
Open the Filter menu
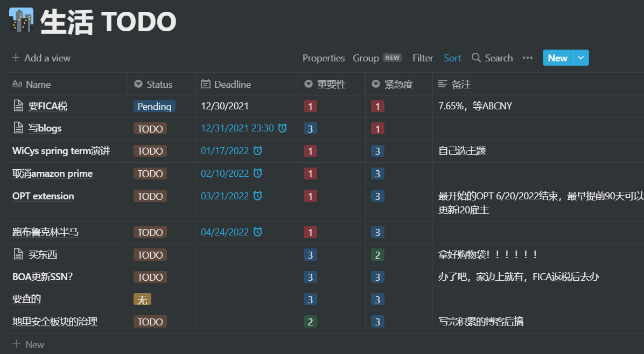(x=423, y=58)
